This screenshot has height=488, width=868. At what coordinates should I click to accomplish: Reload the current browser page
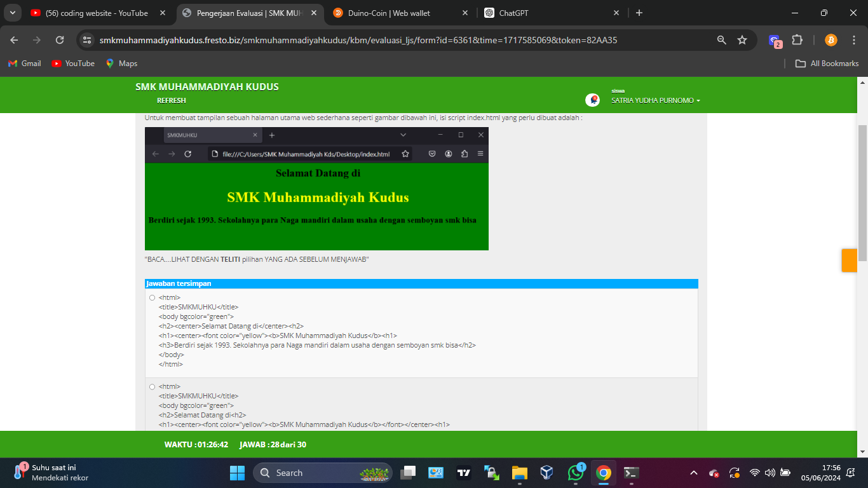pos(60,40)
